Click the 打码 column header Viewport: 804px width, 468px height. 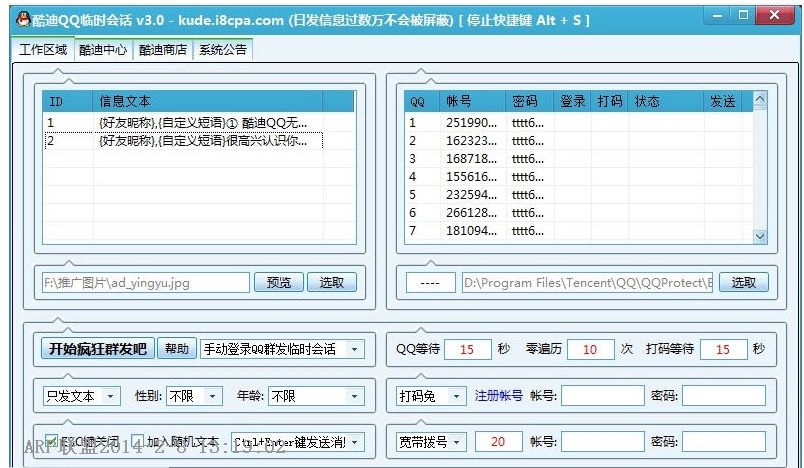pyautogui.click(x=610, y=101)
